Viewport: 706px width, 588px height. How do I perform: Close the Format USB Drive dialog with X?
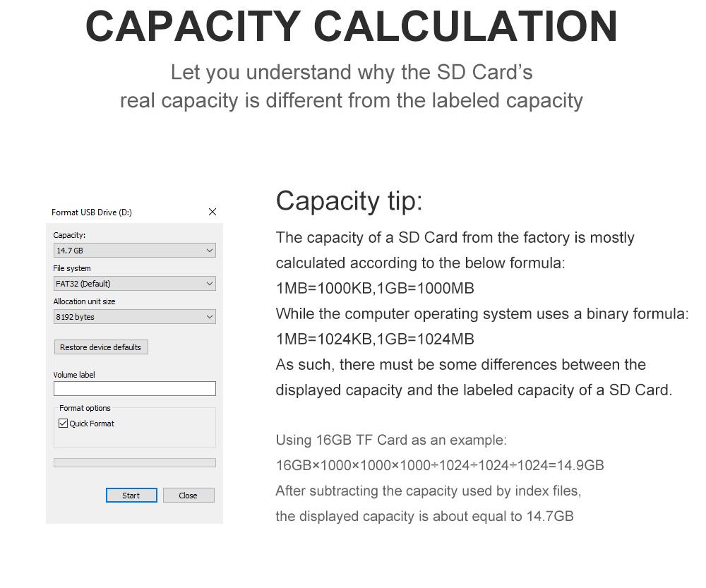pyautogui.click(x=213, y=212)
